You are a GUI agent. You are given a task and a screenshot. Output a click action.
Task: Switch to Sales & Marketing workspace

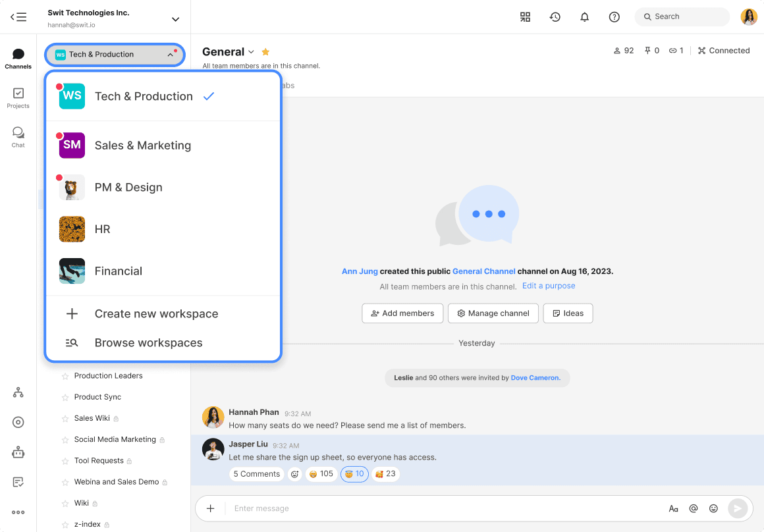pyautogui.click(x=163, y=145)
